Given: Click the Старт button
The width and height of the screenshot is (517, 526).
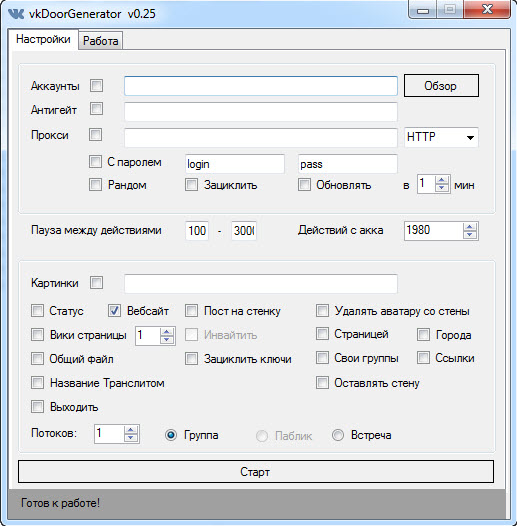Looking at the screenshot, I should [256, 472].
